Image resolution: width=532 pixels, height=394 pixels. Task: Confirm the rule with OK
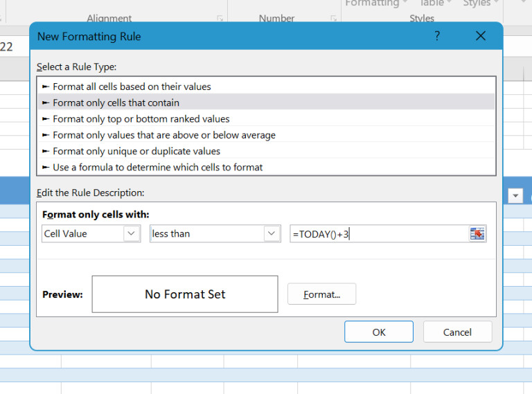[378, 332]
